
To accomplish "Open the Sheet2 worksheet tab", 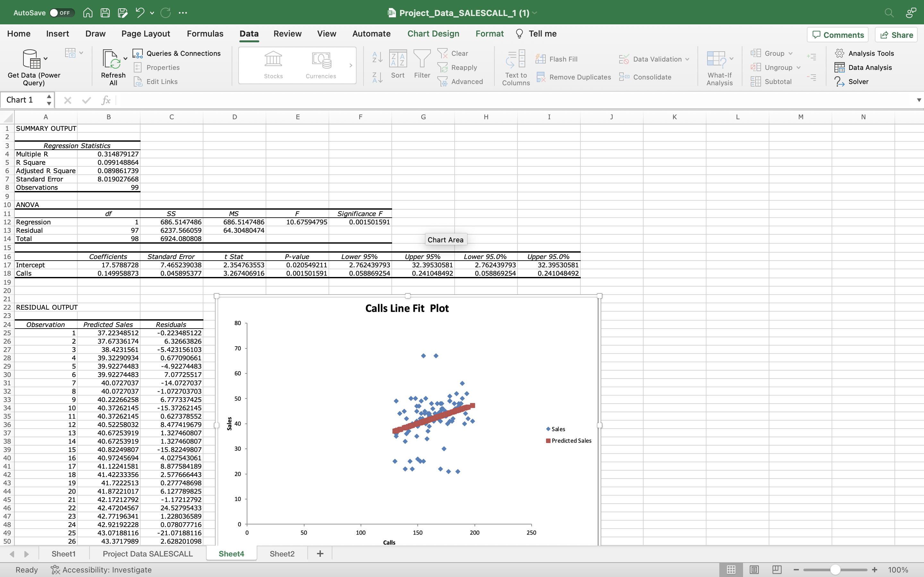I will (x=282, y=553).
